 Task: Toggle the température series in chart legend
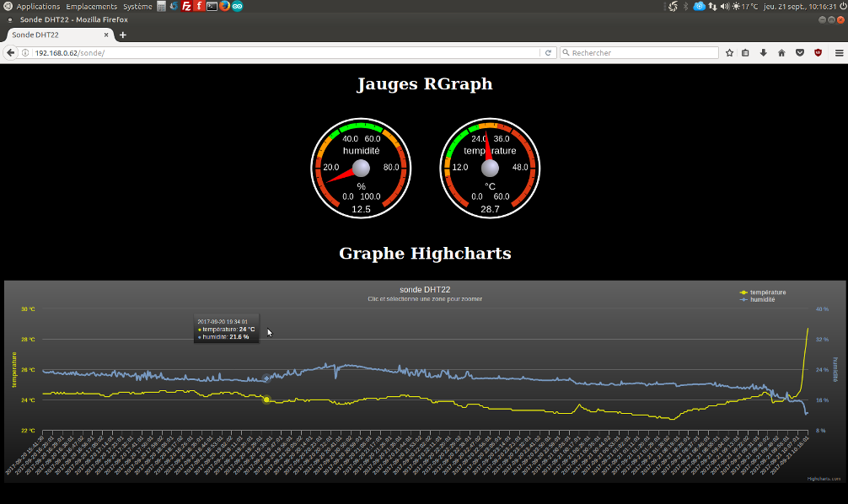pos(767,292)
